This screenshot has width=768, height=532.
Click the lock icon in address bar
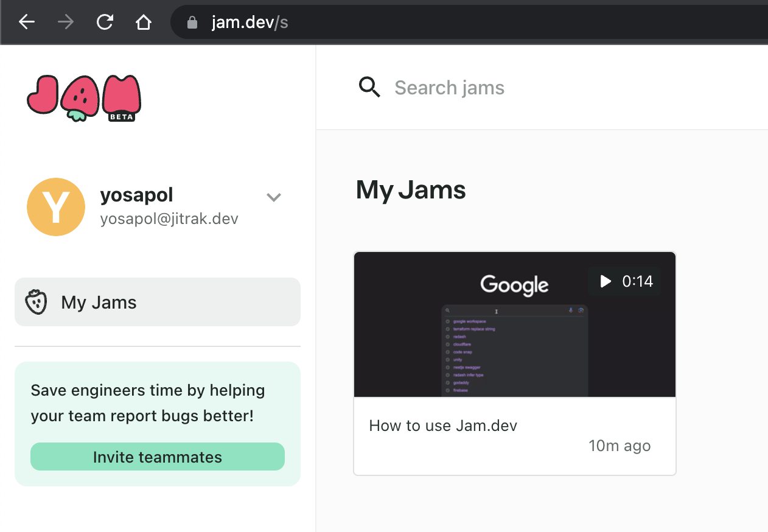(x=192, y=23)
